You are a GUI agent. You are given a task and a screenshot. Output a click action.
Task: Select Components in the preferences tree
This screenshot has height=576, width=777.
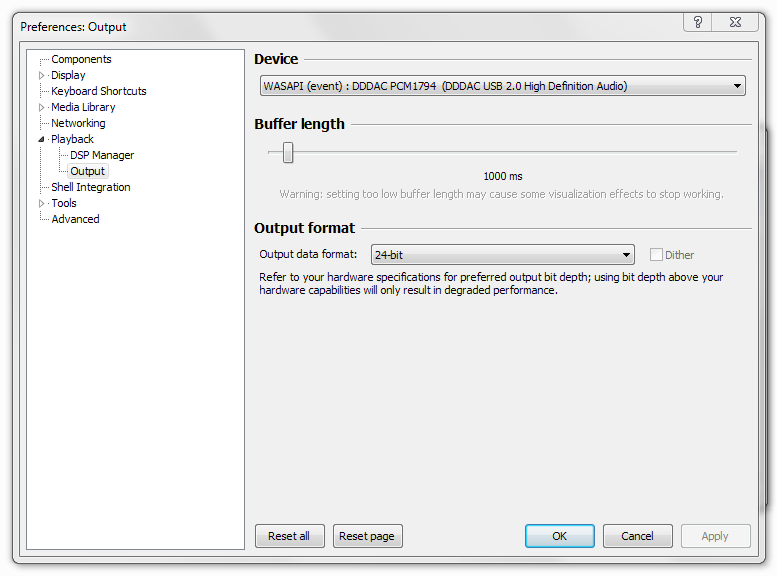81,59
